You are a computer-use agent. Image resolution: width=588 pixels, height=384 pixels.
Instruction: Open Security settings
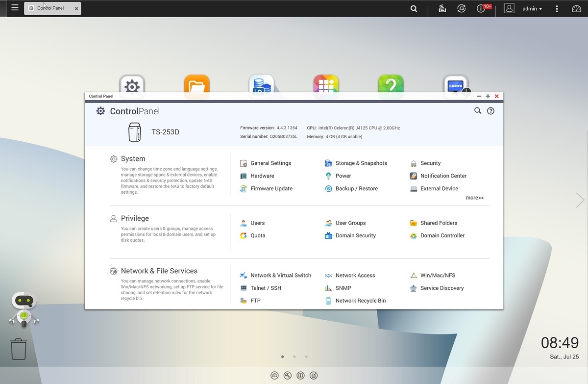point(425,163)
